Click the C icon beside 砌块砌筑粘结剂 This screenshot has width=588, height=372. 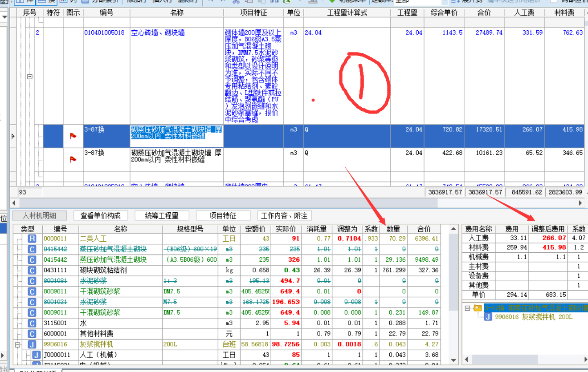click(32, 270)
